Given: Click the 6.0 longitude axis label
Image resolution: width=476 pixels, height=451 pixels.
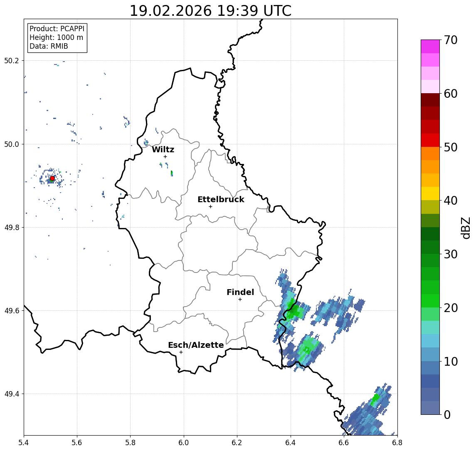Looking at the screenshot, I should [x=184, y=443].
